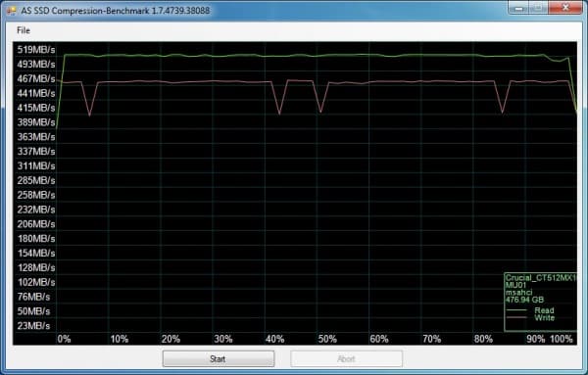Image resolution: width=588 pixels, height=375 pixels.
Task: Click the window title text
Action: point(116,11)
